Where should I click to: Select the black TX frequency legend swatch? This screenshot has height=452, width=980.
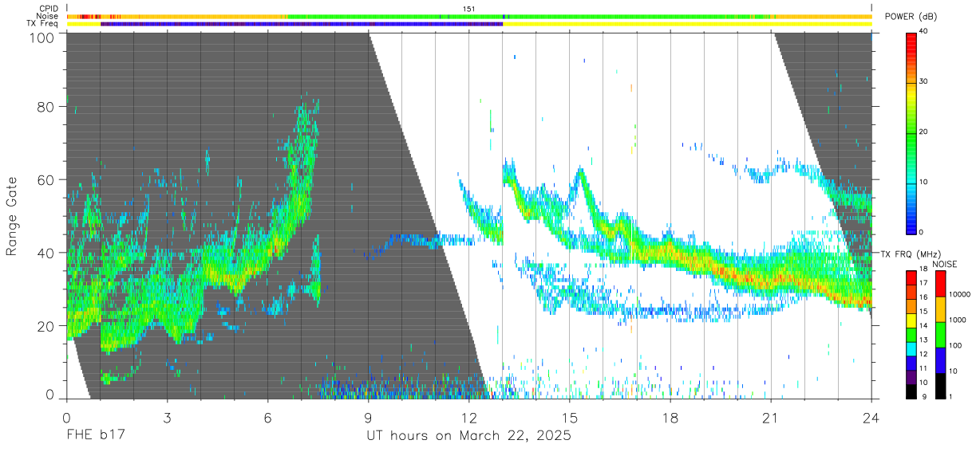click(x=911, y=391)
